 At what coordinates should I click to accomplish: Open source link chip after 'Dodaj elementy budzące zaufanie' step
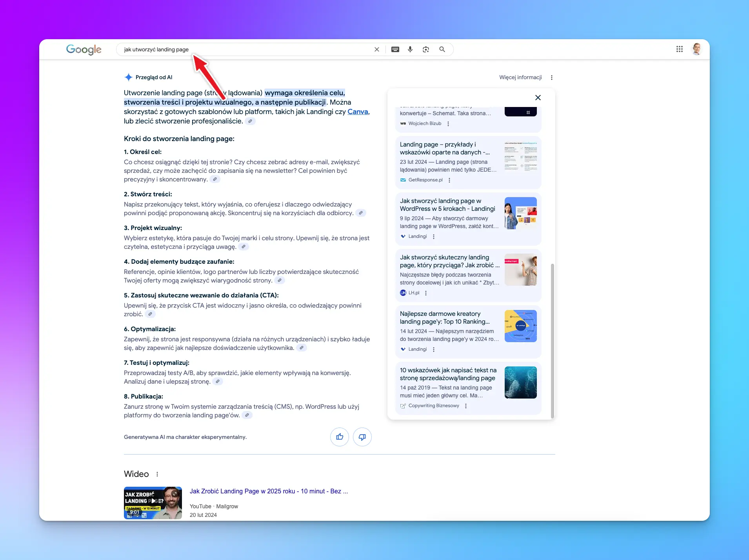coord(280,281)
